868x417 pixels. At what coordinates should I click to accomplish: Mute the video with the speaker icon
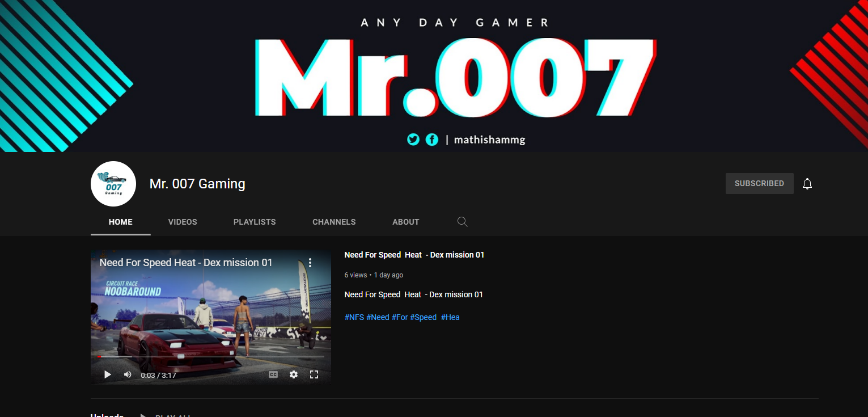tap(128, 374)
